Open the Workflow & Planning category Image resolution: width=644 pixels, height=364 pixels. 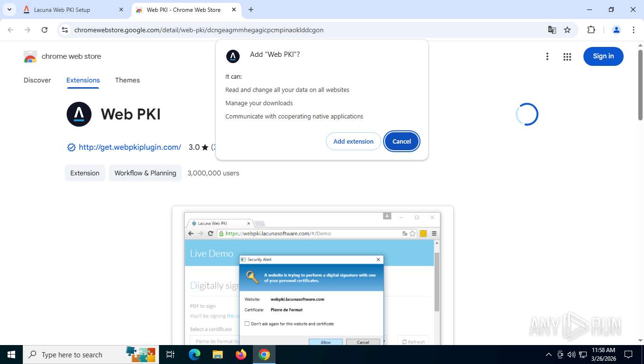pyautogui.click(x=145, y=173)
